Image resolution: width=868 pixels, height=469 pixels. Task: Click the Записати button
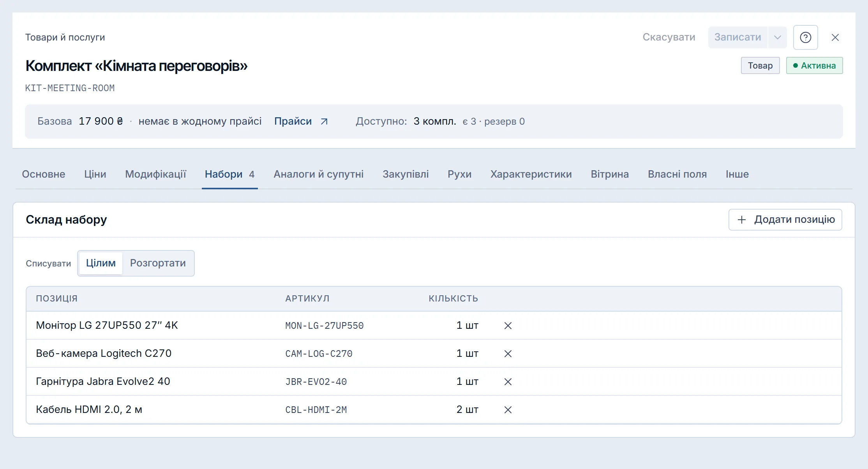[x=737, y=37]
